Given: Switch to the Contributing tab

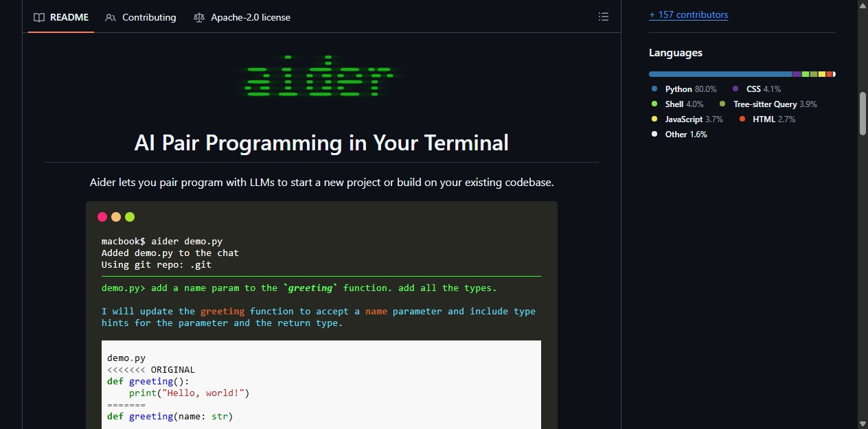Looking at the screenshot, I should pyautogui.click(x=141, y=17).
